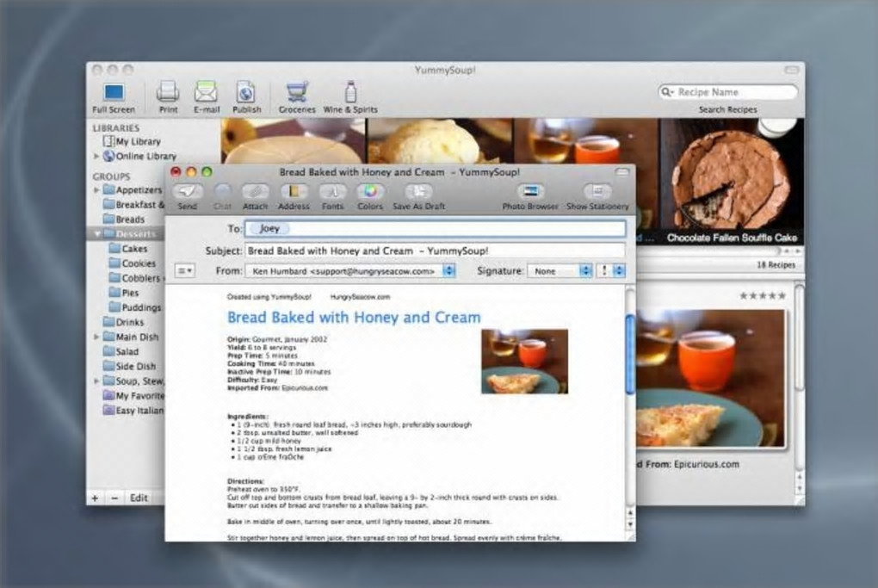Click the Chat icon in mail toolbar
878x588 pixels.
[222, 191]
